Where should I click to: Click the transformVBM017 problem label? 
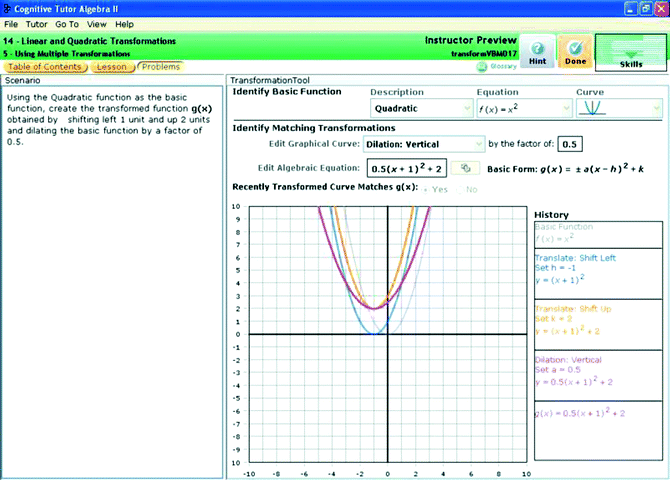tap(484, 54)
